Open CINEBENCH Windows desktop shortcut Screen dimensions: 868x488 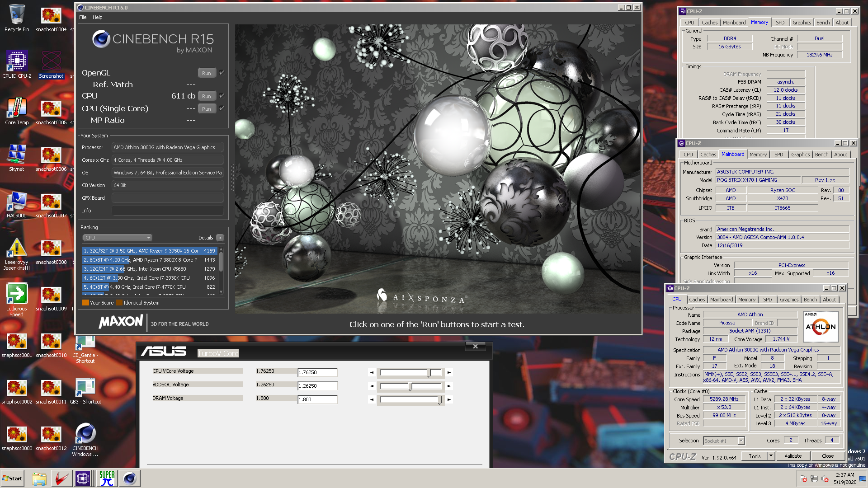click(85, 439)
